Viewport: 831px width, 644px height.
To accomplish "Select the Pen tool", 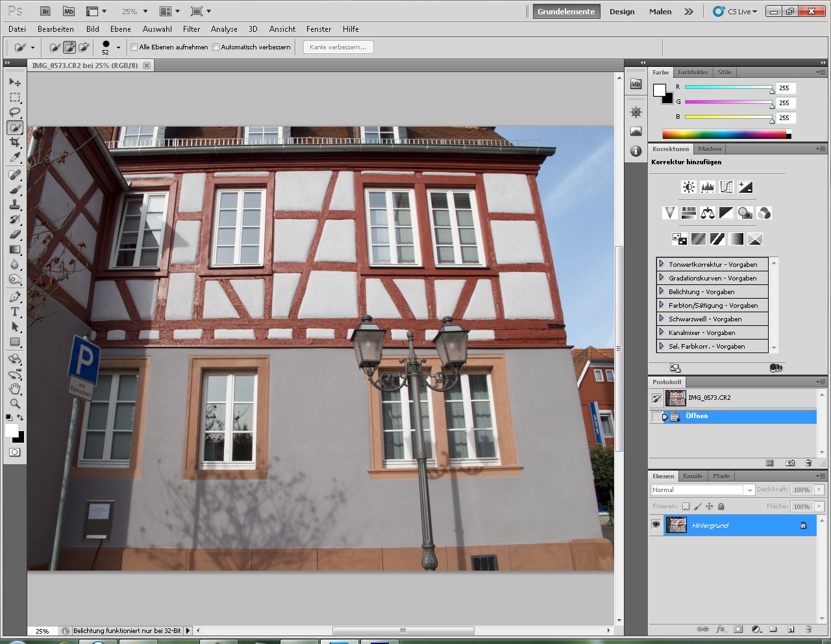I will 15,297.
